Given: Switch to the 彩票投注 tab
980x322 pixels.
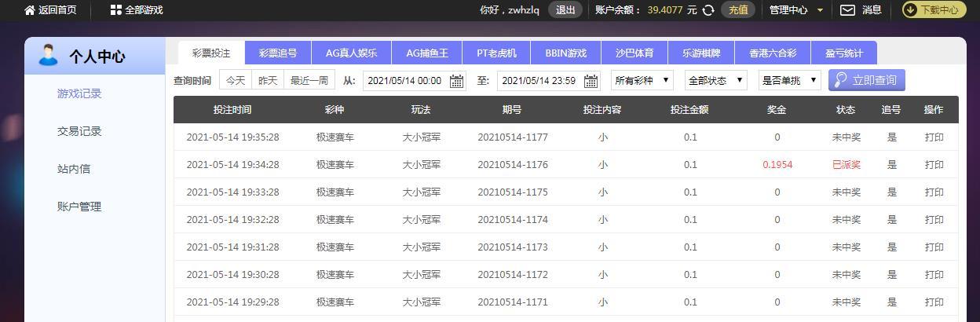Looking at the screenshot, I should point(211,53).
